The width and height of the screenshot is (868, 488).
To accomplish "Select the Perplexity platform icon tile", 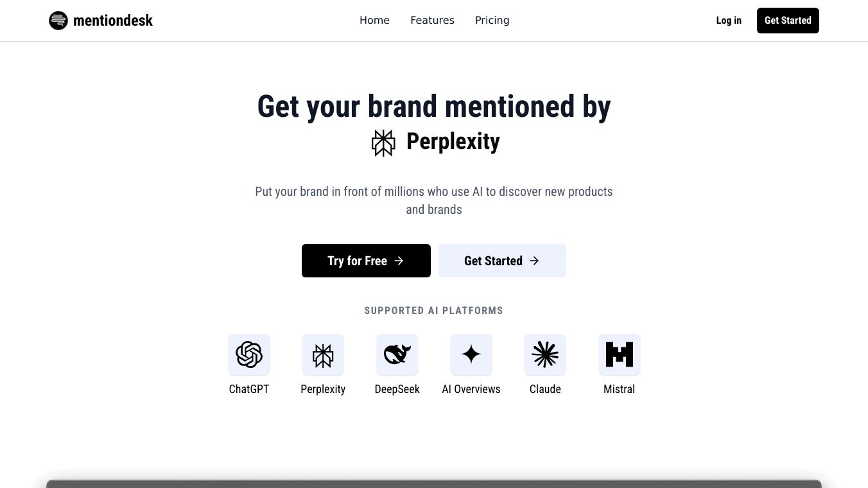I will click(323, 354).
